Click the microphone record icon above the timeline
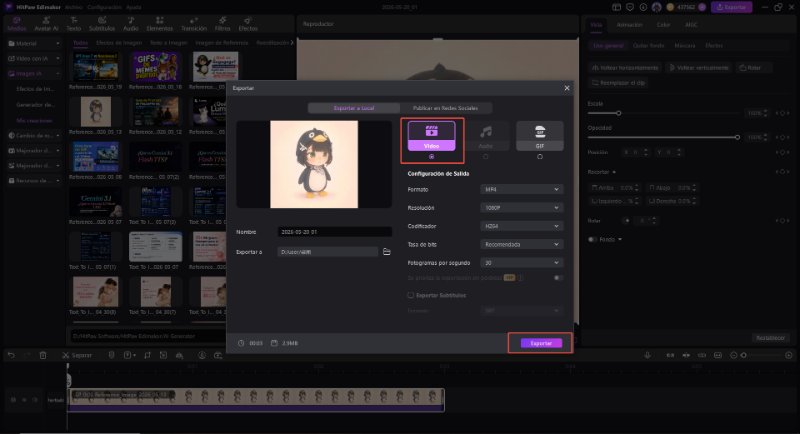 [x=647, y=355]
